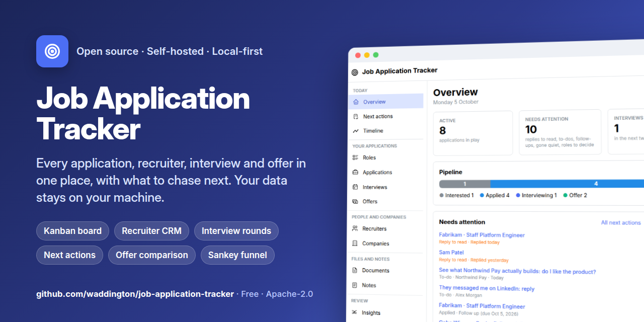The image size is (644, 322).
Task: Click the large Job Application Tracker headline
Action: pyautogui.click(x=143, y=113)
